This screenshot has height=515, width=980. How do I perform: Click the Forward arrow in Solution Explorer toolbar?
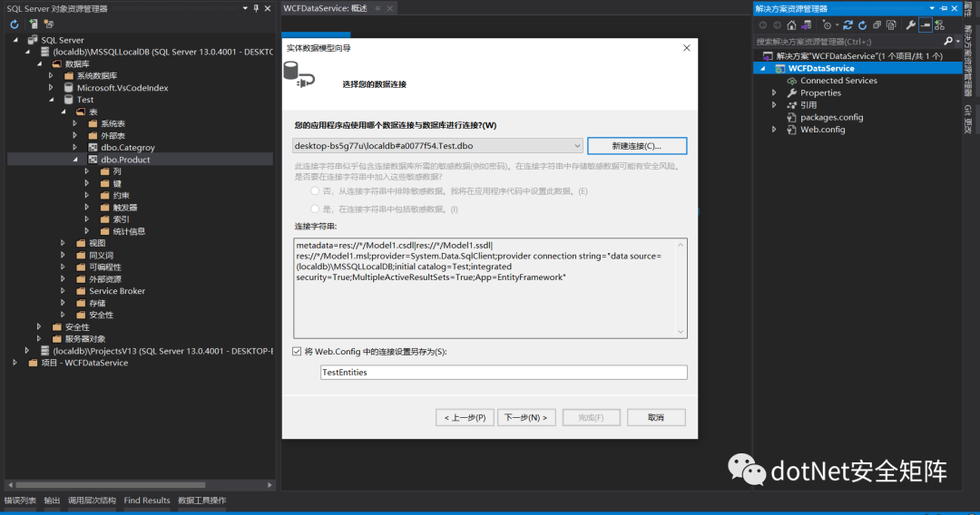click(777, 25)
